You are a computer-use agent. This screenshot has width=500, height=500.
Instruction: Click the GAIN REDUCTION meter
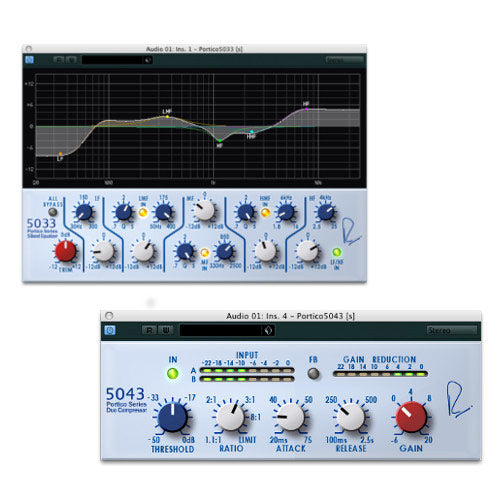coord(380,374)
